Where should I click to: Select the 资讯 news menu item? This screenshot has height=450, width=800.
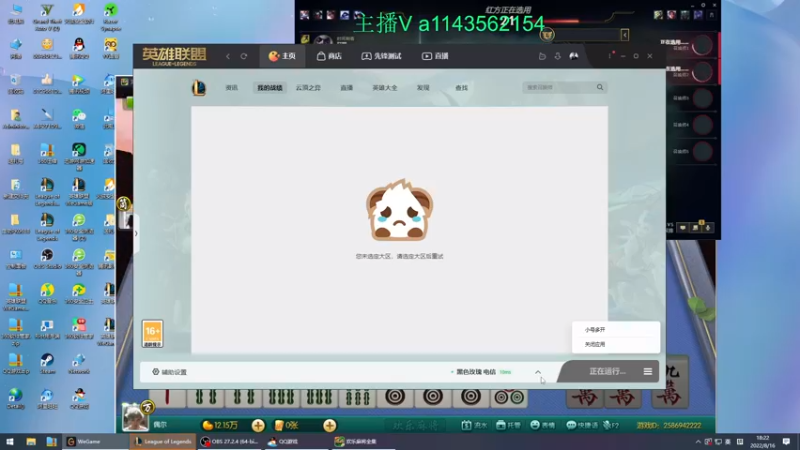tap(232, 88)
